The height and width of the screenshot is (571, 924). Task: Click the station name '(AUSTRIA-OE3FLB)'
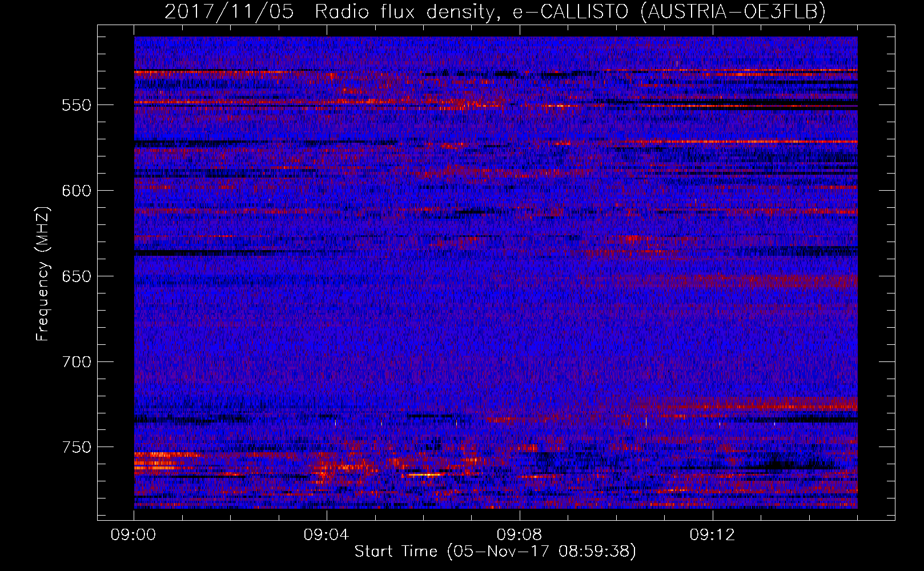click(x=733, y=11)
